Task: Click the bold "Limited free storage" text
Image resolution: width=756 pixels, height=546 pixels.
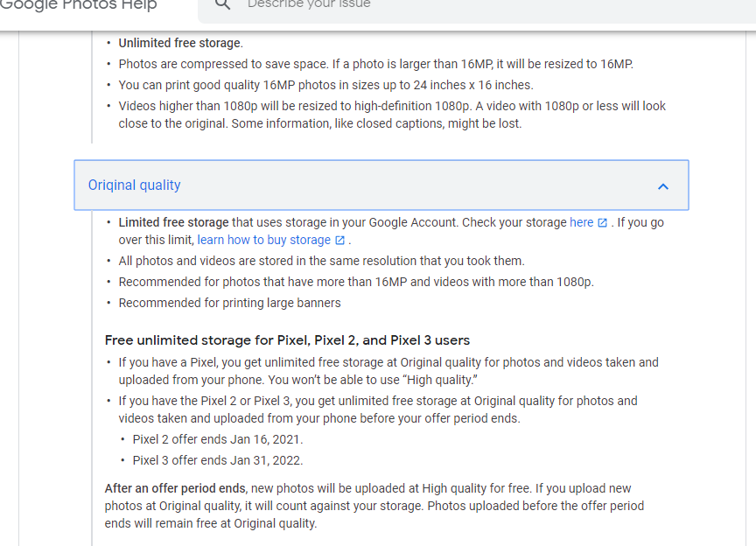Action: tap(173, 222)
